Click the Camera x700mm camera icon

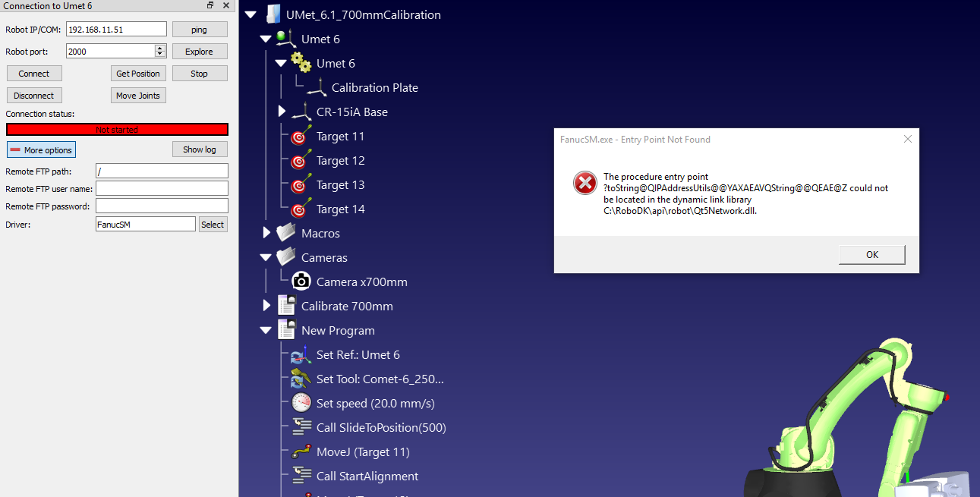coord(301,282)
